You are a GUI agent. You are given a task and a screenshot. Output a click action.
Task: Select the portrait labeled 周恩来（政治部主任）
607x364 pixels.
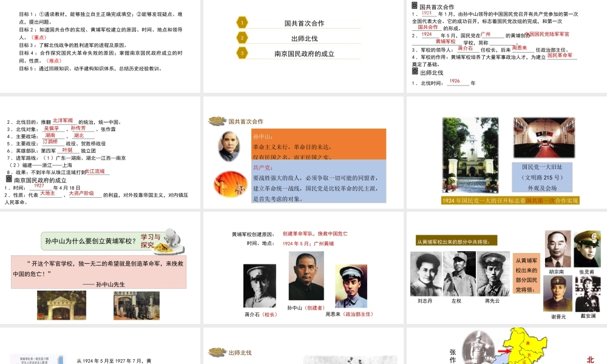[x=351, y=286]
